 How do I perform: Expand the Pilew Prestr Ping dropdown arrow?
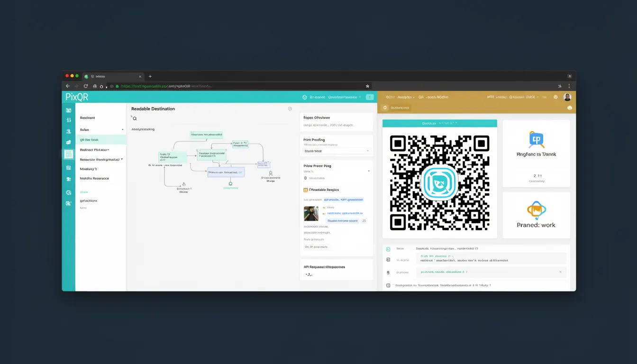pos(369,171)
